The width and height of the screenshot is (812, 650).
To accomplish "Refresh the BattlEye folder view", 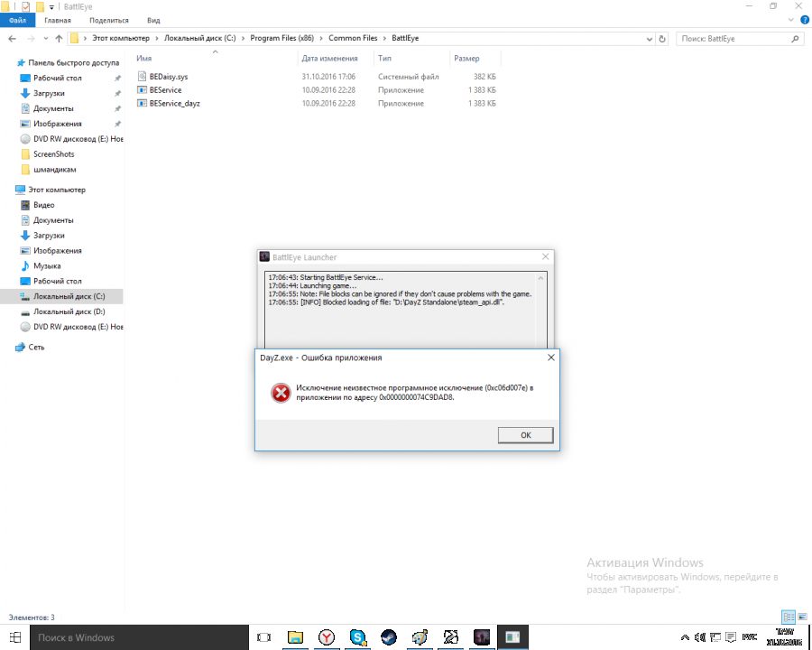I will [662, 39].
